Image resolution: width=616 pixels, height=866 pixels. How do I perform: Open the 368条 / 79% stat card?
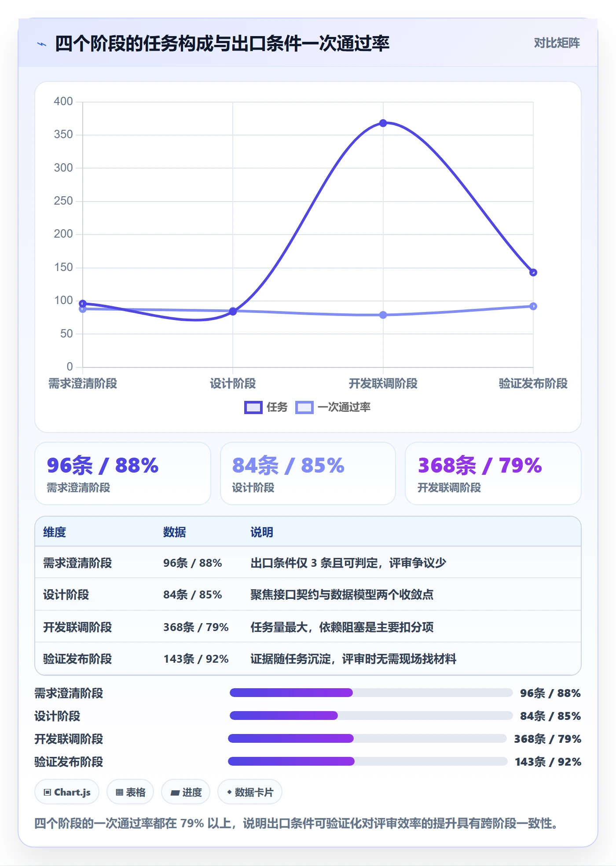(x=493, y=473)
